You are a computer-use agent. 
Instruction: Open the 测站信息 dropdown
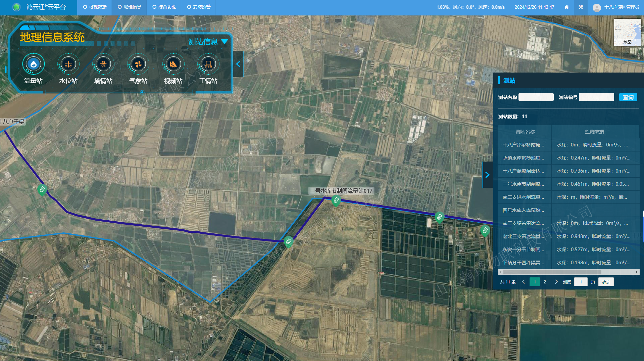[x=208, y=42]
